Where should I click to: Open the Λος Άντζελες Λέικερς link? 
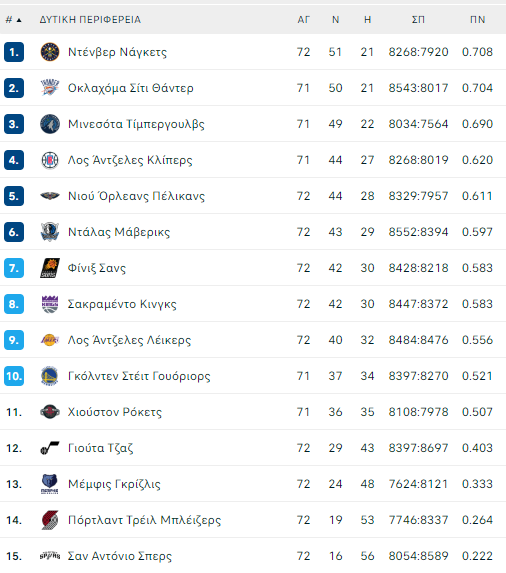[x=129, y=340]
